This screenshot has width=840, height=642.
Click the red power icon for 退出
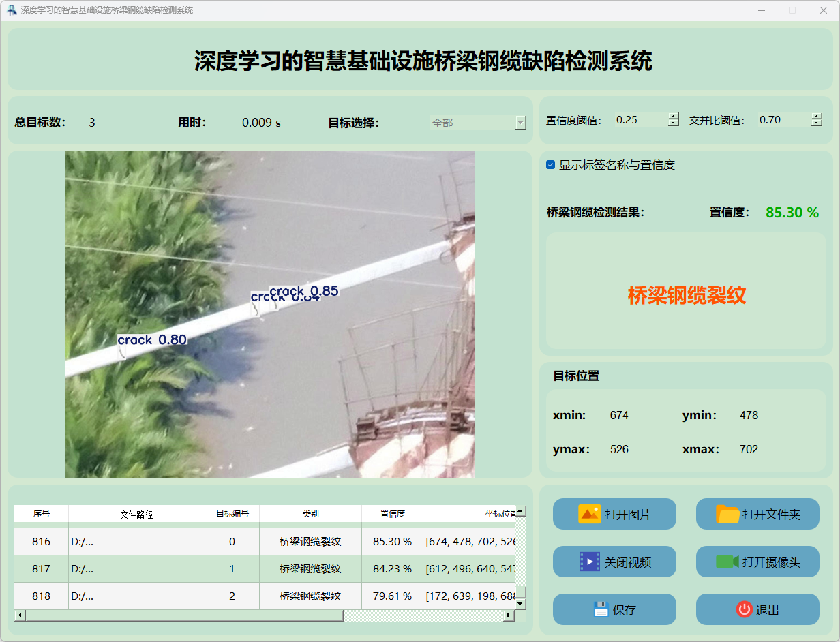(x=744, y=609)
